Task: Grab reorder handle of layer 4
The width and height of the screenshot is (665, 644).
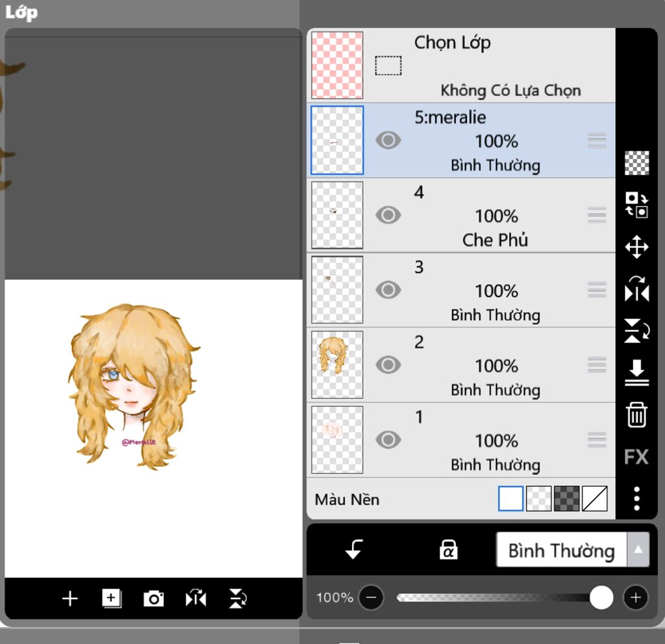Action: click(597, 215)
